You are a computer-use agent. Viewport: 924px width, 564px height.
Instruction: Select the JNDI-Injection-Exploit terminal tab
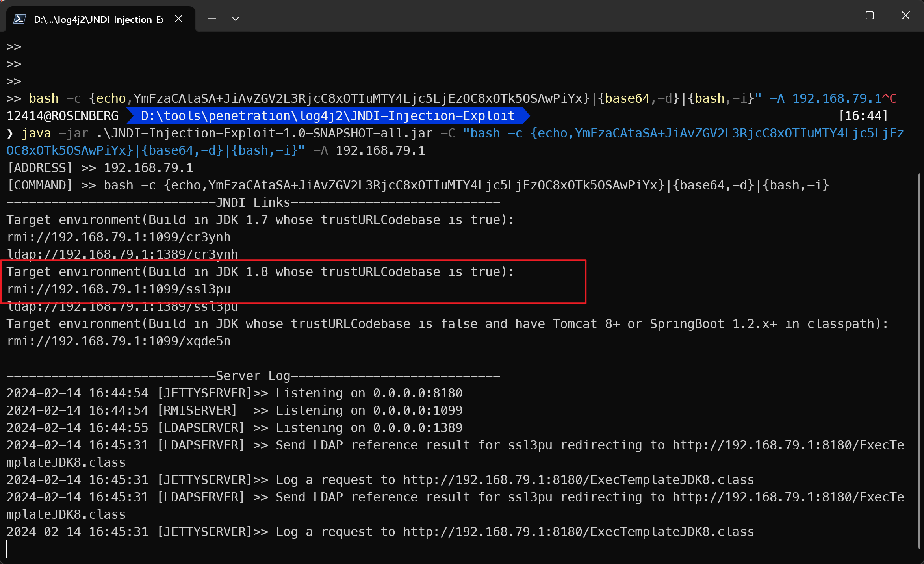pos(101,19)
